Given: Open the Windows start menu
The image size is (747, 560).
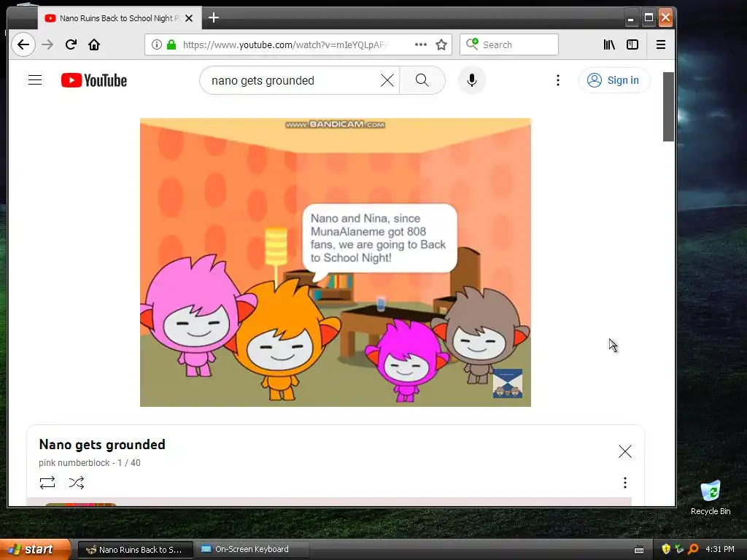Looking at the screenshot, I should click(x=35, y=550).
